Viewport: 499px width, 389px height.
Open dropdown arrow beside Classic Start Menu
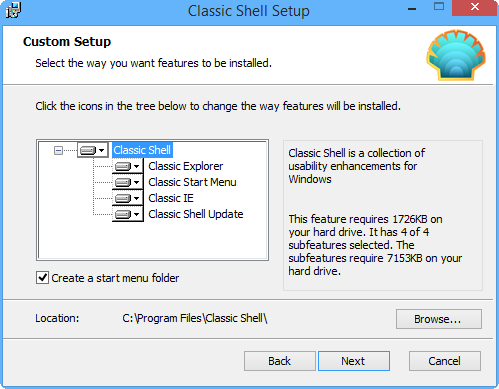tap(136, 182)
